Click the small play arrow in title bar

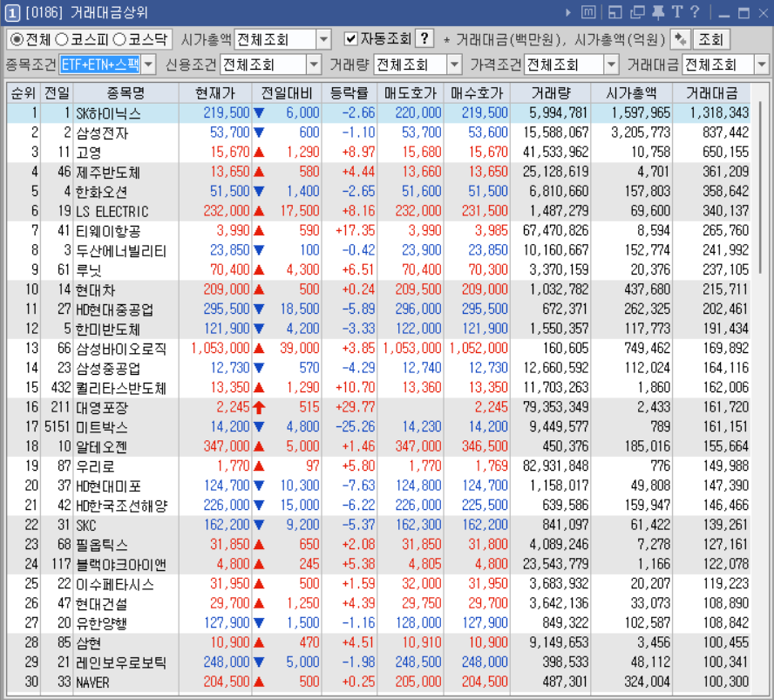[568, 12]
